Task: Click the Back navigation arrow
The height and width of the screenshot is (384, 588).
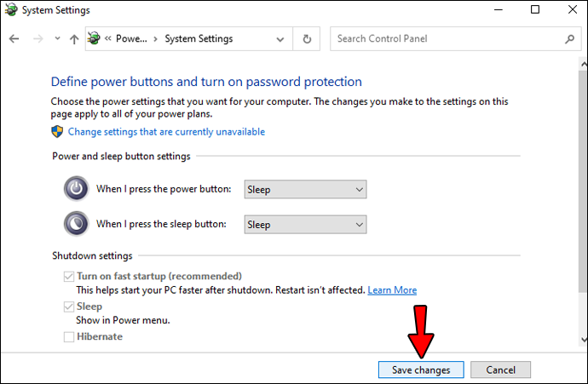Action: [x=14, y=39]
